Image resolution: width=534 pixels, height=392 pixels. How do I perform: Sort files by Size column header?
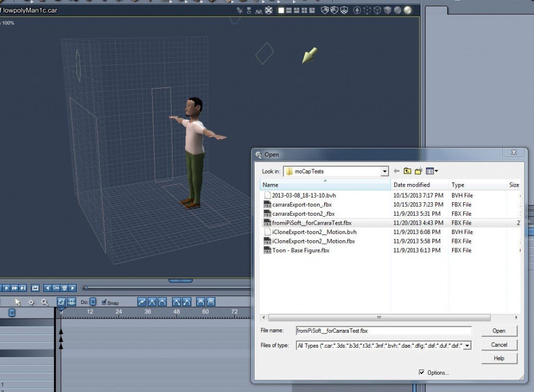(514, 185)
